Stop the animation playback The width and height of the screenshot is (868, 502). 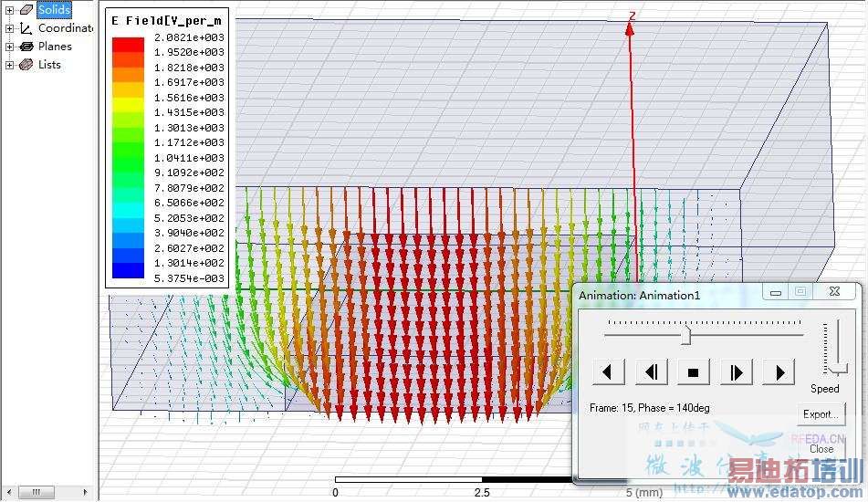[693, 371]
